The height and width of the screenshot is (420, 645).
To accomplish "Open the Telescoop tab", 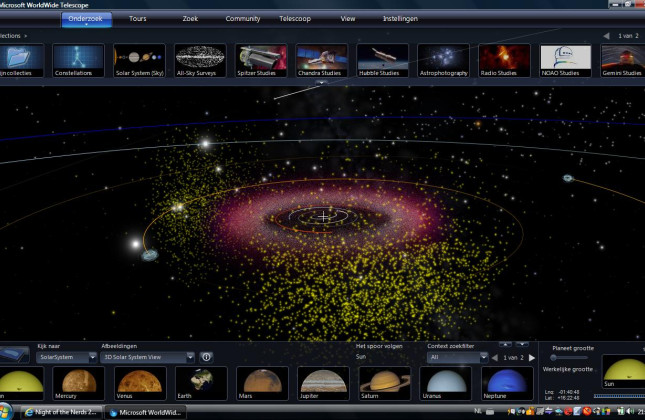I will [295, 19].
